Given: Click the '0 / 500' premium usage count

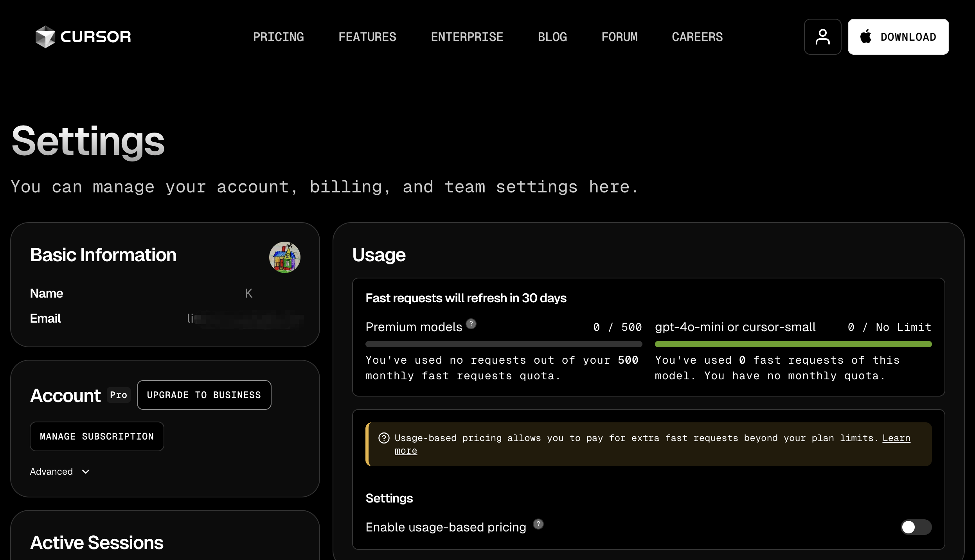Looking at the screenshot, I should click(617, 327).
